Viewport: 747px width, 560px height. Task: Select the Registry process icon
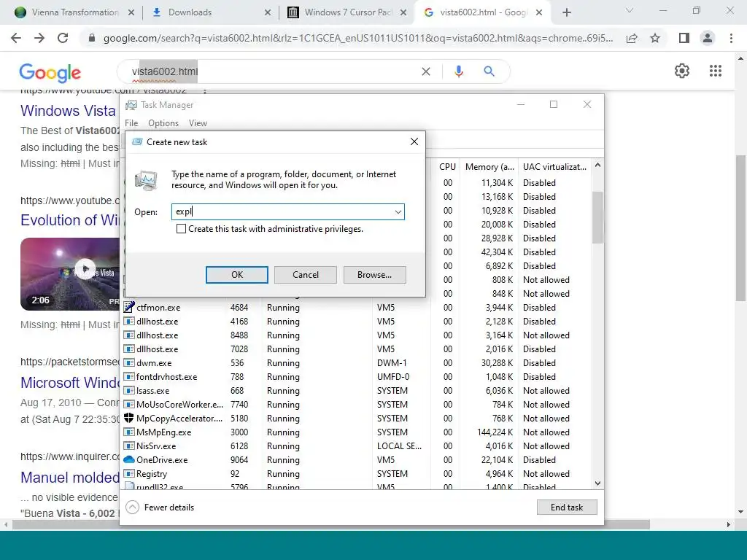point(129,473)
